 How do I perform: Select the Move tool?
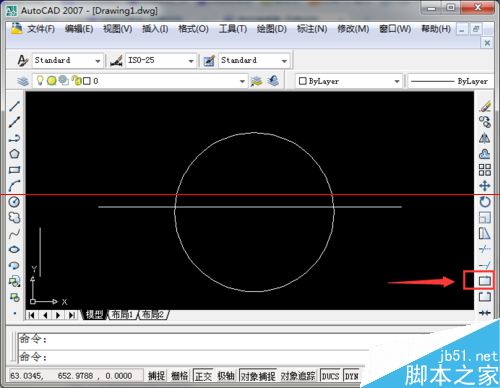click(485, 186)
